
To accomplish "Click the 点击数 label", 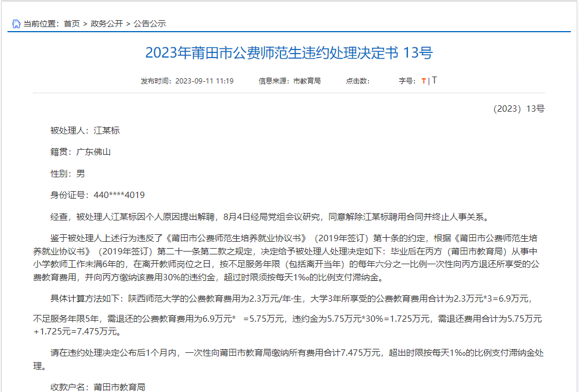I will (x=357, y=81).
